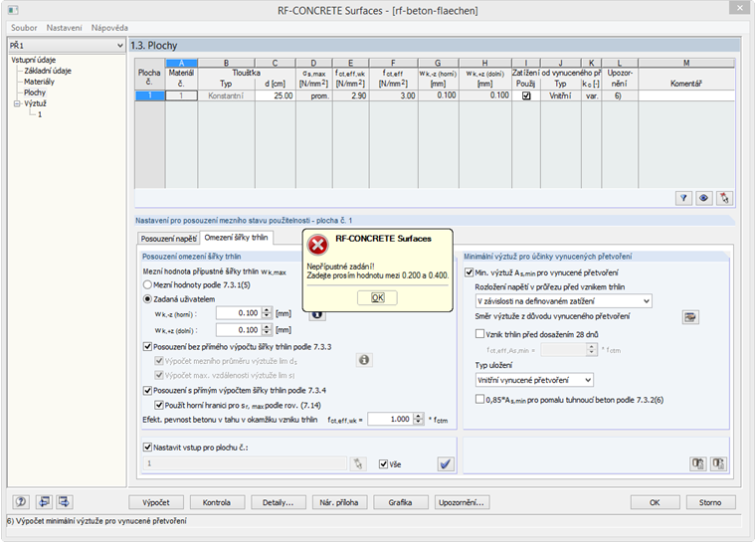Toggle Posouzení s přímým výpočtem checkbox
Image resolution: width=756 pixels, height=542 pixels.
pyautogui.click(x=147, y=390)
